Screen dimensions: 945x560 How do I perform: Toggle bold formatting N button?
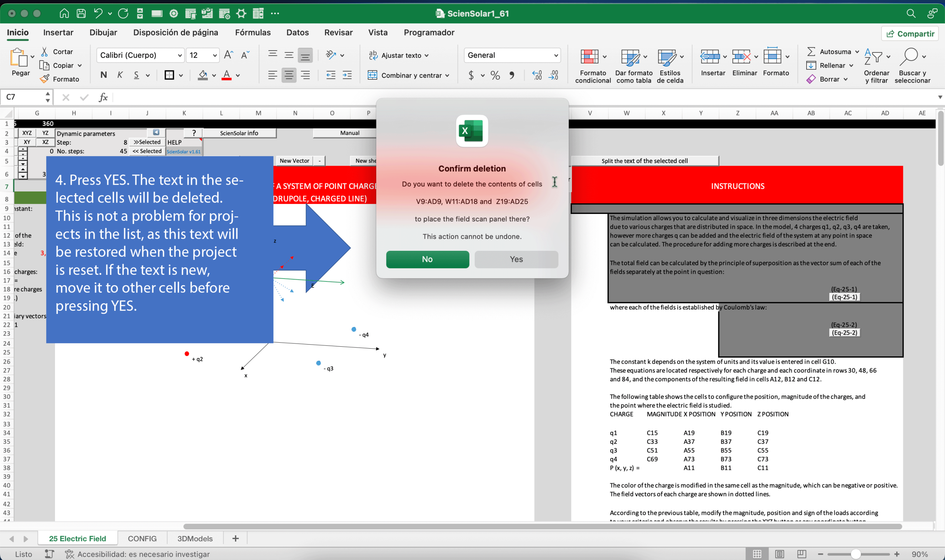click(103, 75)
